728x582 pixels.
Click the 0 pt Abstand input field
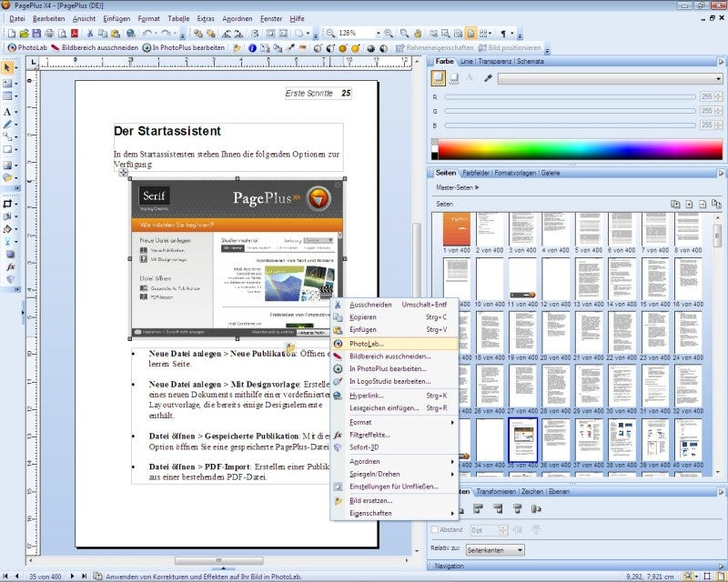[484, 530]
